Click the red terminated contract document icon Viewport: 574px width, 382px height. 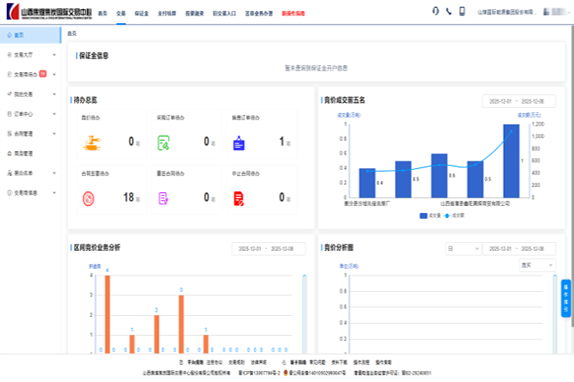[239, 199]
